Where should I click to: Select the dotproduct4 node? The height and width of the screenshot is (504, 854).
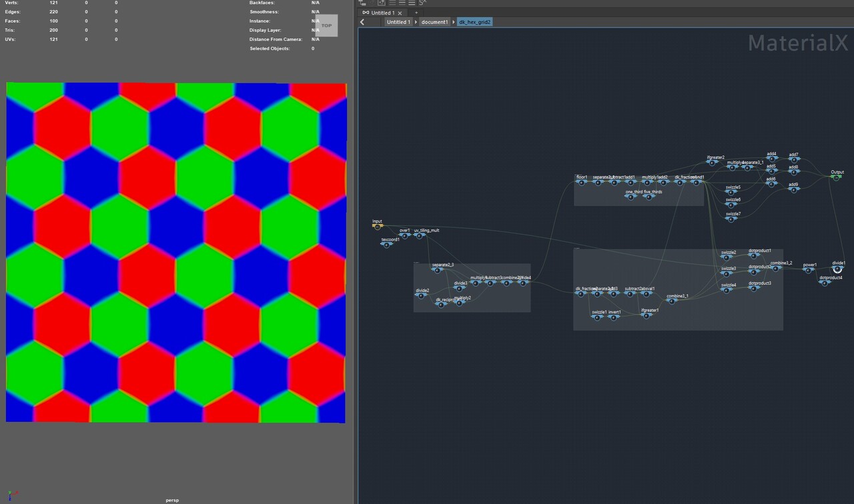825,283
